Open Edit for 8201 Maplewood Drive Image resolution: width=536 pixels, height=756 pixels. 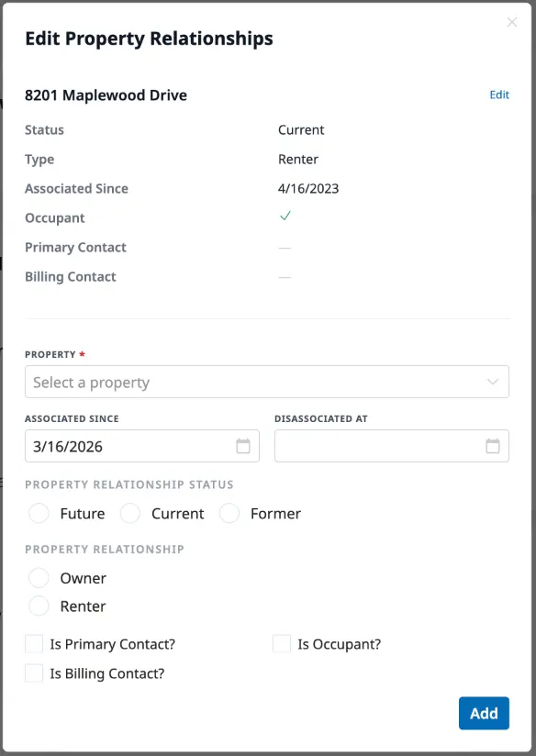click(499, 94)
